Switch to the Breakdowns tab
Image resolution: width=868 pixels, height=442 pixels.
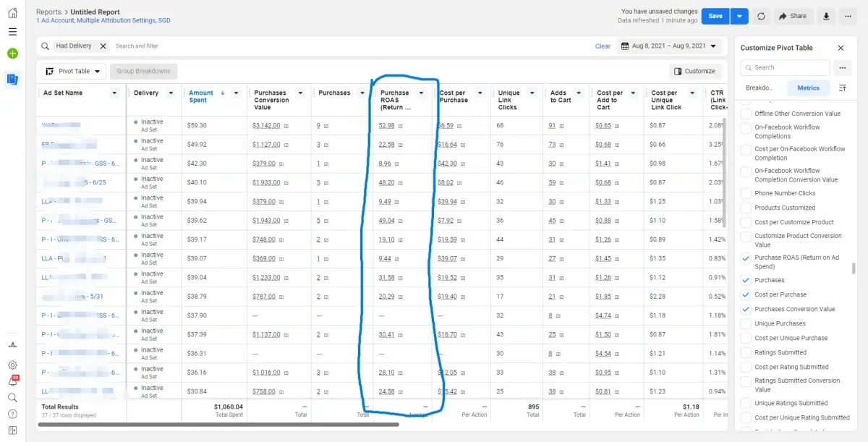point(759,88)
